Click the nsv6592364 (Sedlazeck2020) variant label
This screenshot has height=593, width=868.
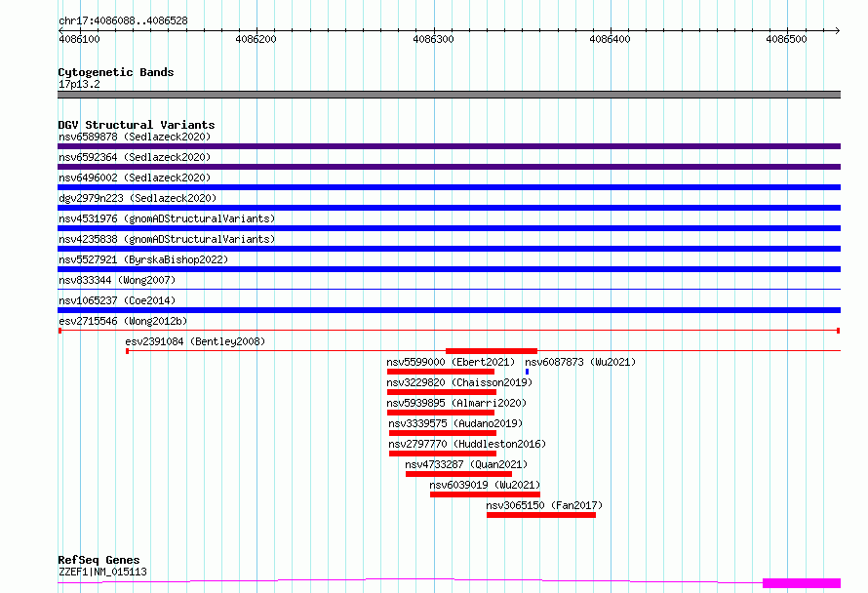(x=135, y=157)
